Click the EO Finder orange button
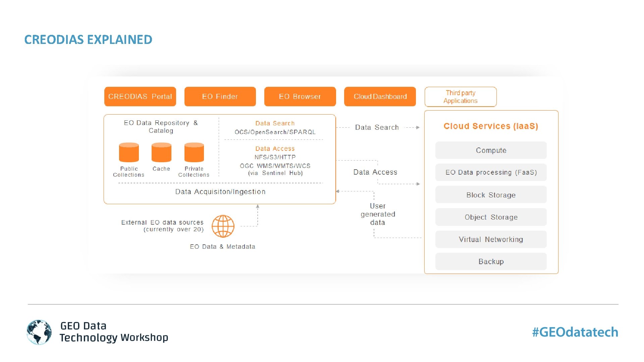The image size is (644, 362). [x=220, y=97]
